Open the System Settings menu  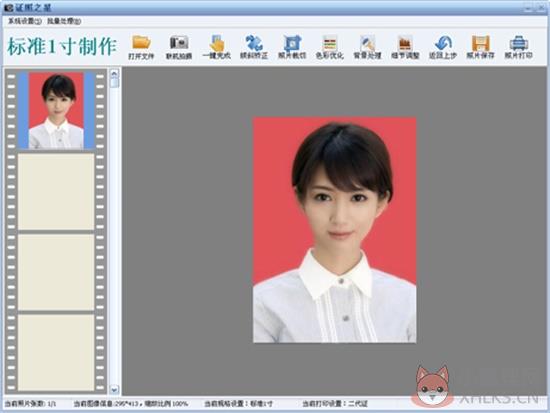(x=25, y=21)
